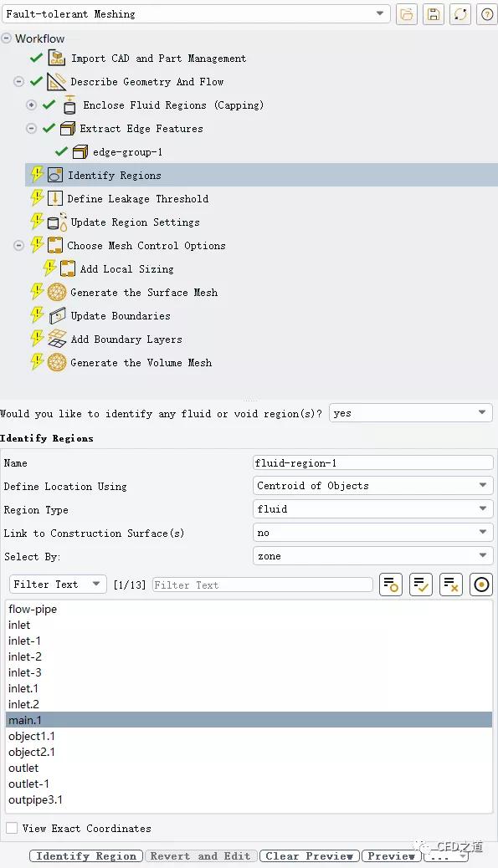The image size is (498, 868).
Task: Collapse the Choose Mesh Control Options node
Action: 19,245
